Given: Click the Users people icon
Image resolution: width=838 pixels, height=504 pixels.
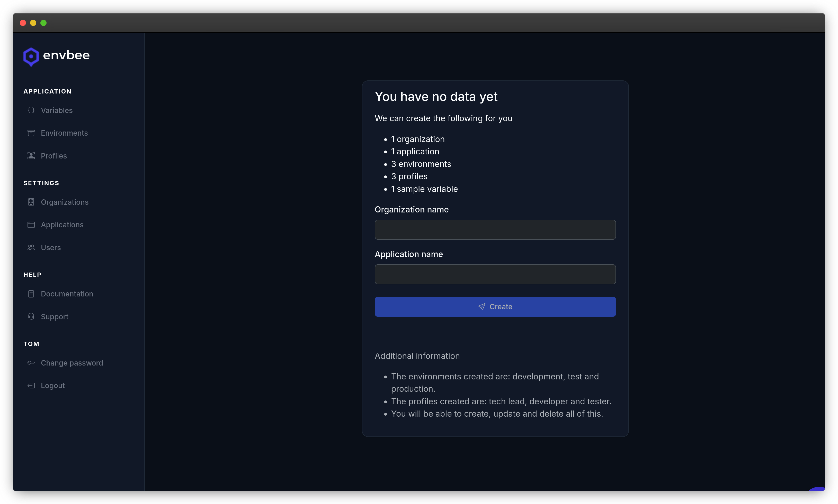Looking at the screenshot, I should click(x=31, y=248).
